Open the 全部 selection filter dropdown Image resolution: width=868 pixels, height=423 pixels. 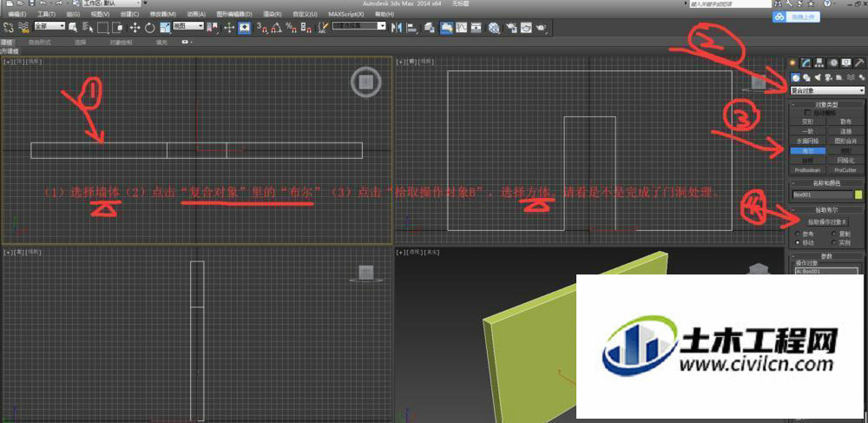click(49, 26)
